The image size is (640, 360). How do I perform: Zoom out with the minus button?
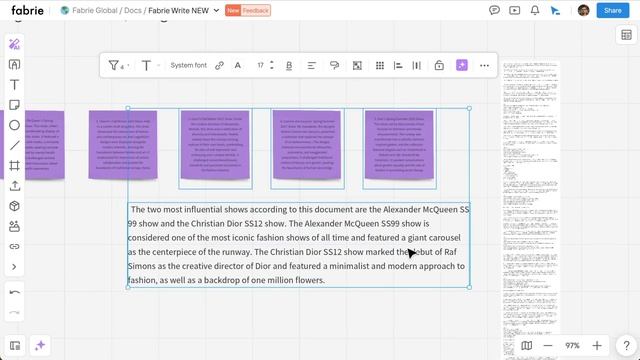[x=548, y=346]
